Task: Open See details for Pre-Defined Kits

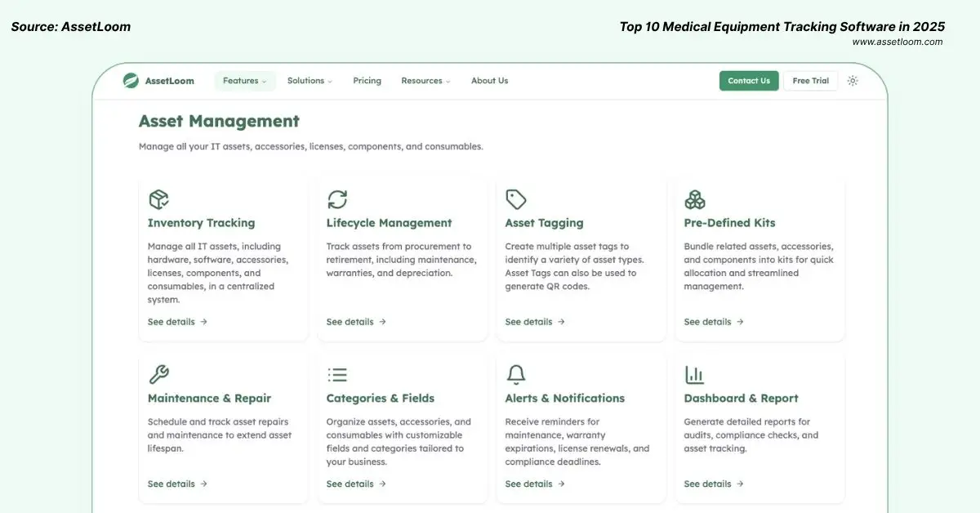Action: (714, 322)
